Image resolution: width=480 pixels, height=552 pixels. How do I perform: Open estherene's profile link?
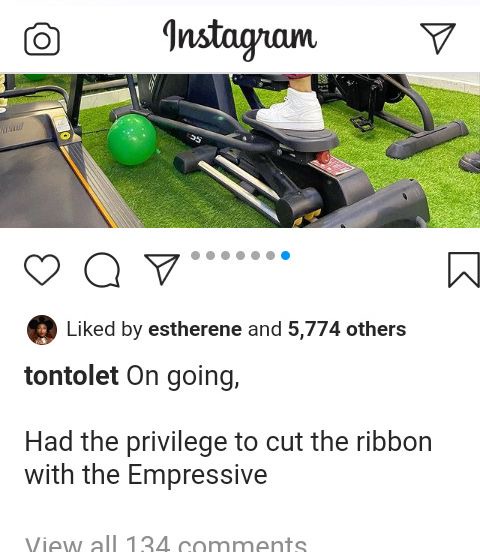click(x=195, y=329)
